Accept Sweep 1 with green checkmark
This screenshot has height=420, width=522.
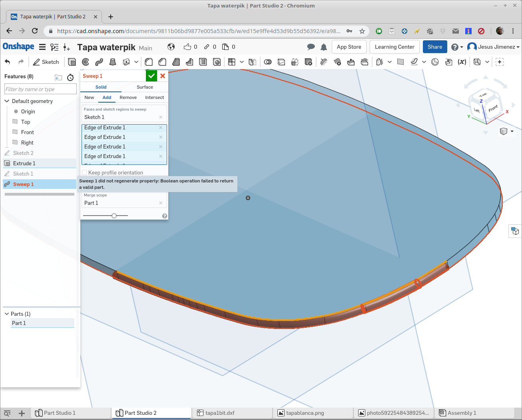click(151, 76)
